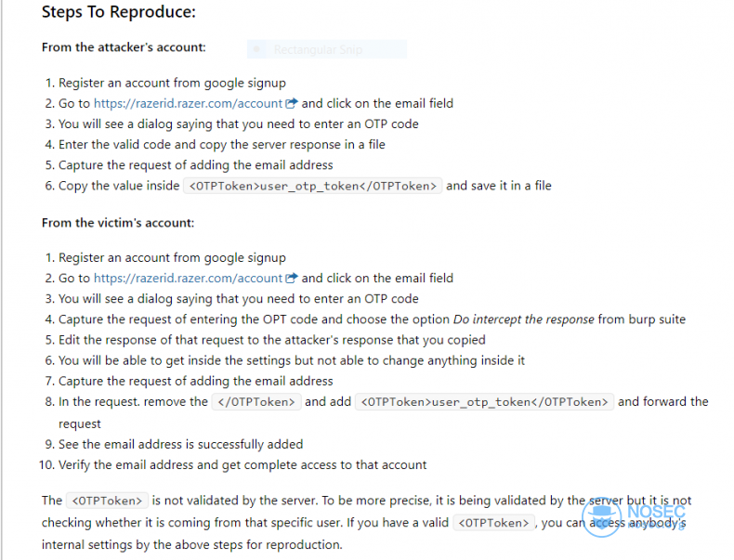The width and height of the screenshot is (734, 560).
Task: Click step "Enter the valid code and copy the server response"
Action: coord(221,145)
